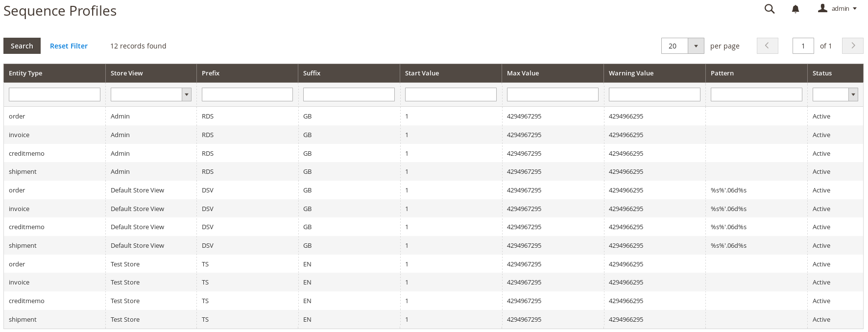Image resolution: width=868 pixels, height=332 pixels.
Task: Click Default Store View in the order row
Action: pyautogui.click(x=137, y=190)
